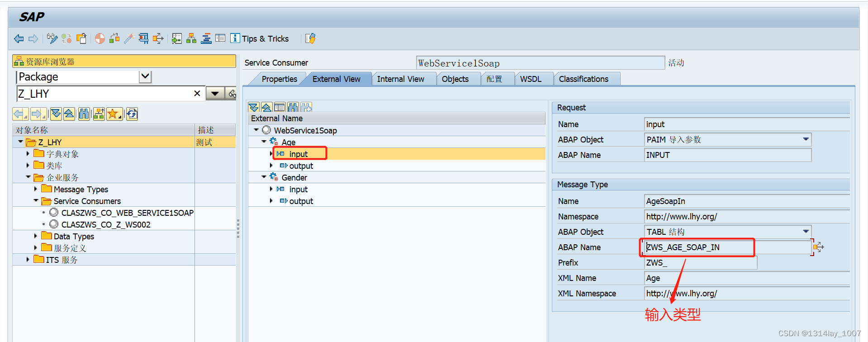Expand the Message Types folder
The height and width of the screenshot is (342, 868).
pos(36,189)
